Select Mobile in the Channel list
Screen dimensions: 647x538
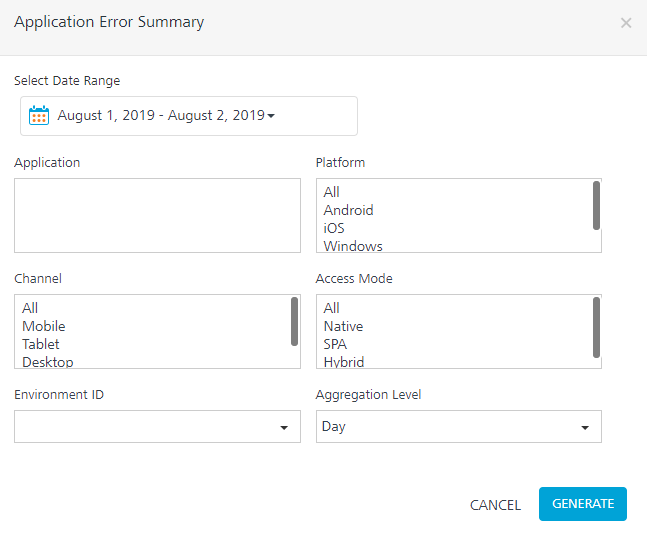[44, 326]
